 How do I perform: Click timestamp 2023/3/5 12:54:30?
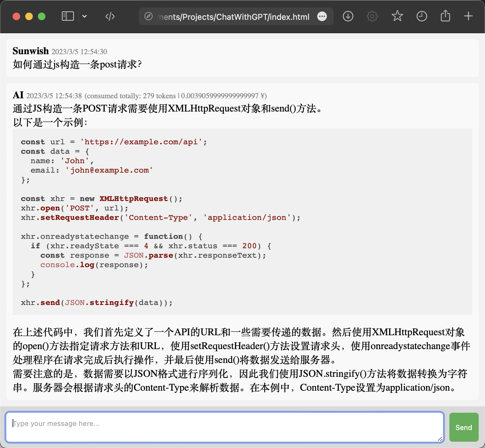(x=79, y=52)
